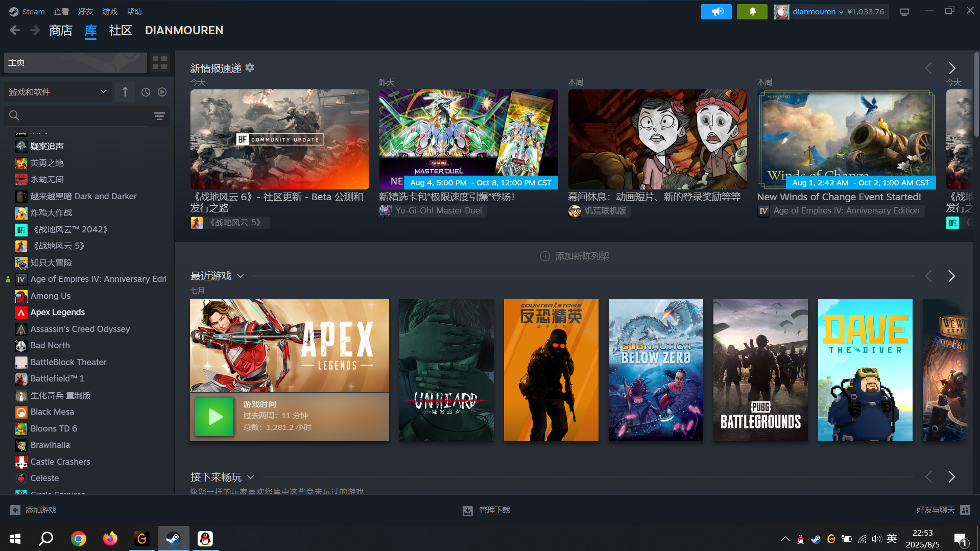
Task: Click the announcements megaphone icon
Action: [x=716, y=12]
